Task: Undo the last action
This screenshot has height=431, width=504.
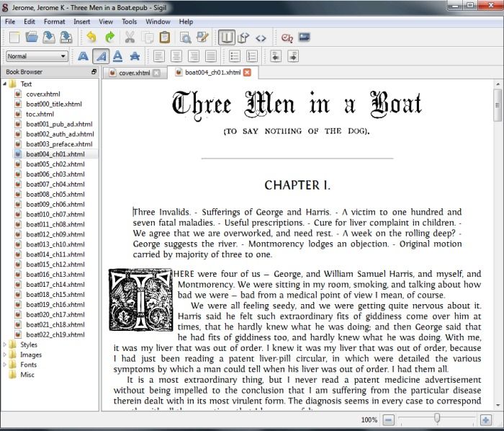Action: (91, 37)
